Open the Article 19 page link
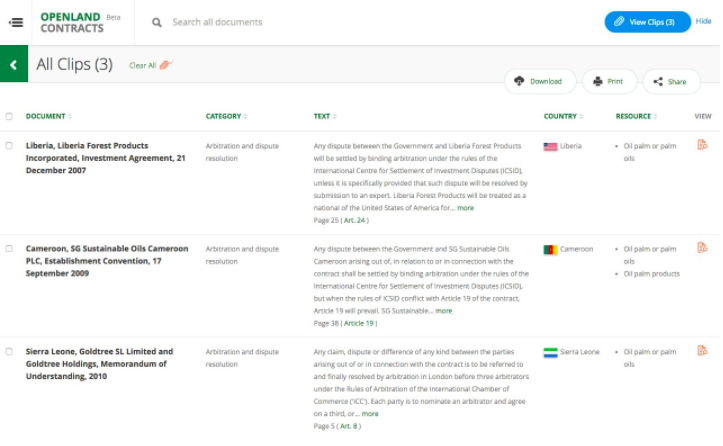 click(359, 323)
